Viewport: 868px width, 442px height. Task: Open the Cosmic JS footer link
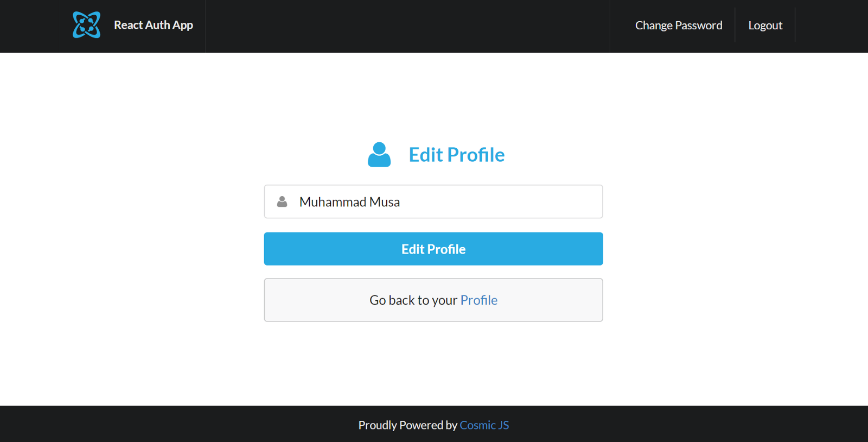click(x=484, y=425)
